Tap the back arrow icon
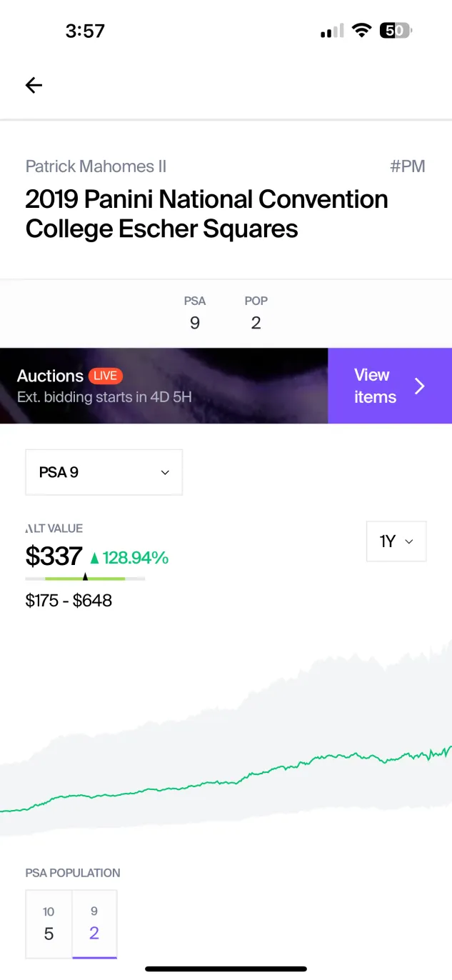The width and height of the screenshot is (452, 980). coord(34,85)
